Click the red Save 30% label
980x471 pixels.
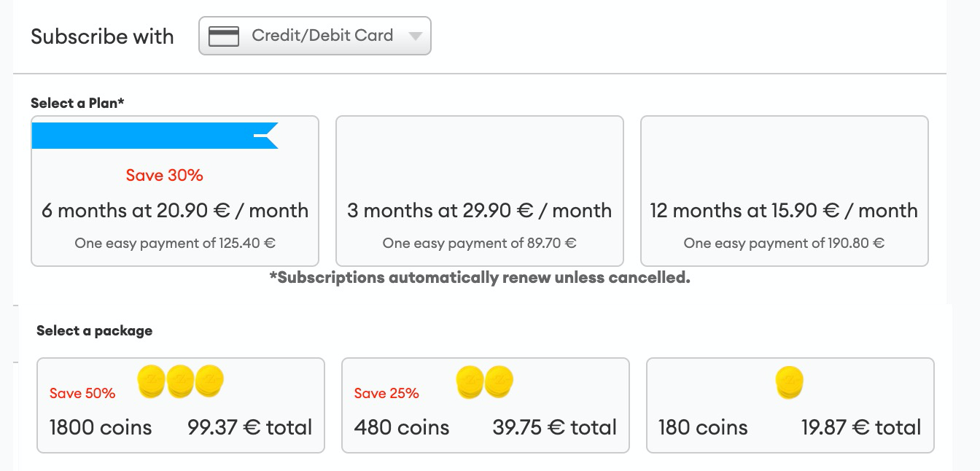[x=164, y=175]
